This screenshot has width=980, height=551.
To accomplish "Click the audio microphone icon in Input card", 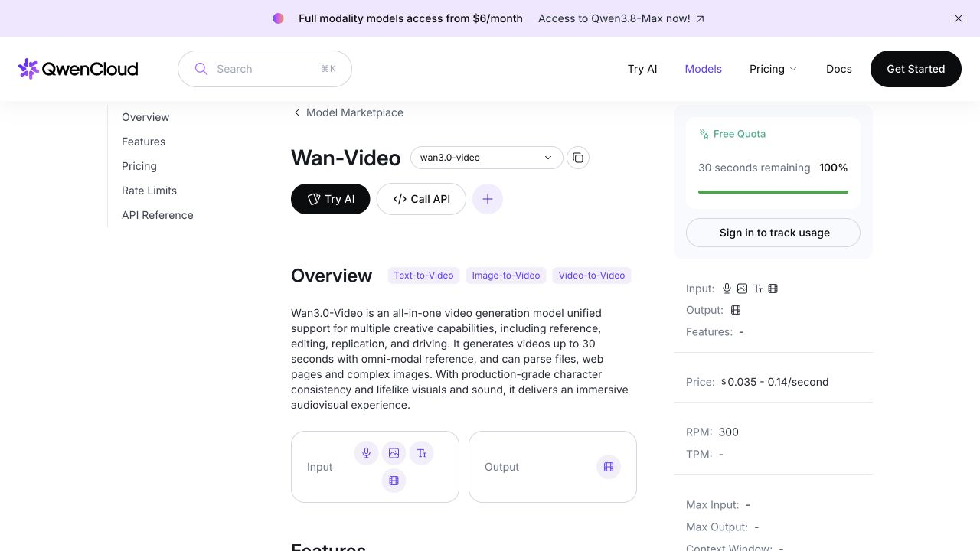I will point(367,453).
